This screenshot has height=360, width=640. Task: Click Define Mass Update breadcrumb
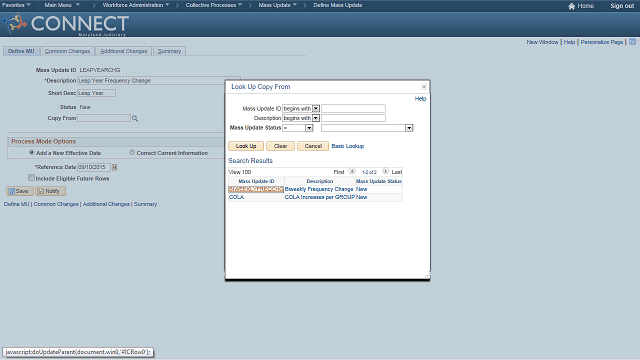(338, 5)
